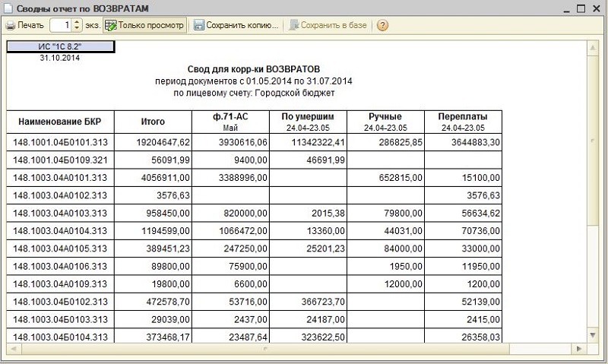Open help with question mark icon

click(382, 25)
